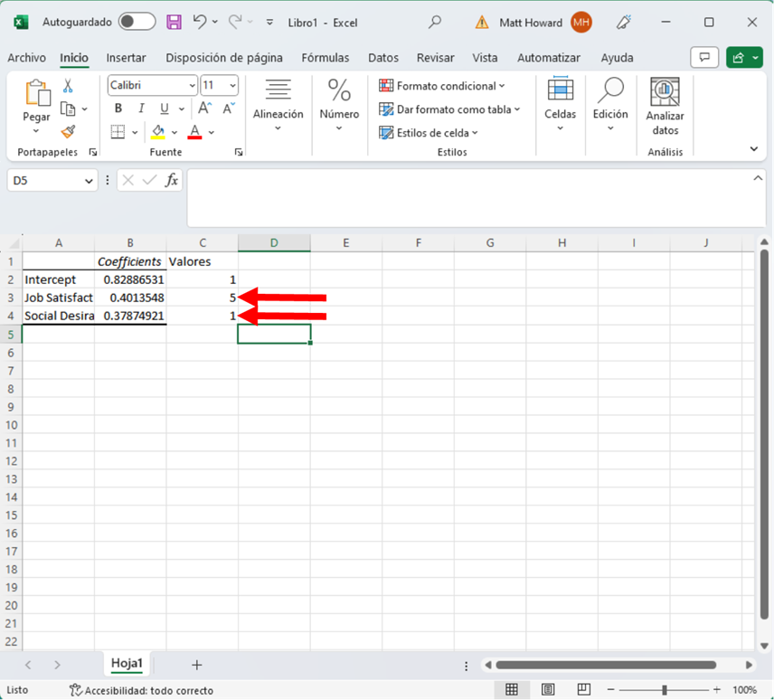Open Analizar datos tool
The width and height of the screenshot is (774, 700).
click(665, 106)
